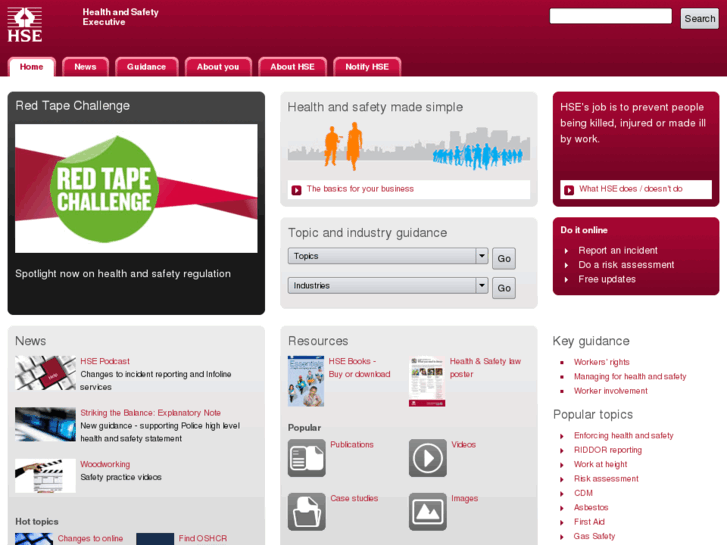The height and width of the screenshot is (545, 727).
Task: Expand the Topics dropdown
Action: click(388, 256)
